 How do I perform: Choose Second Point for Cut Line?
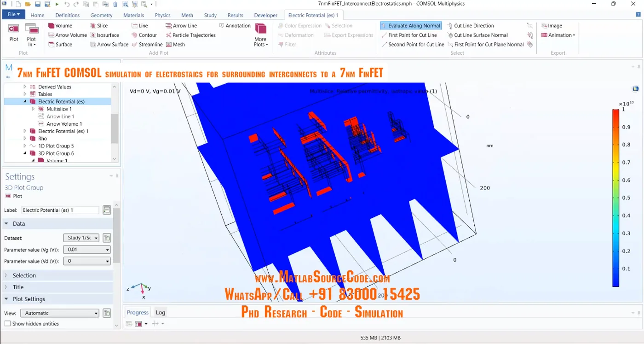(x=413, y=44)
